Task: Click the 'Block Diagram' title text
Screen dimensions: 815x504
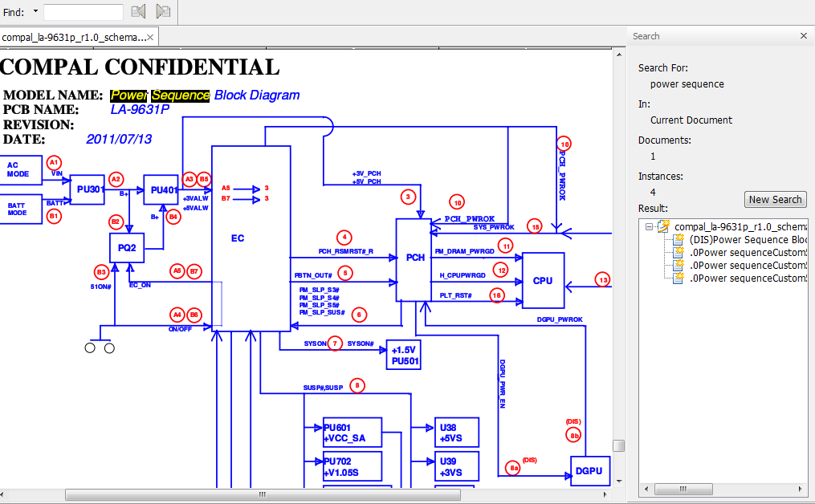Action: click(x=257, y=95)
